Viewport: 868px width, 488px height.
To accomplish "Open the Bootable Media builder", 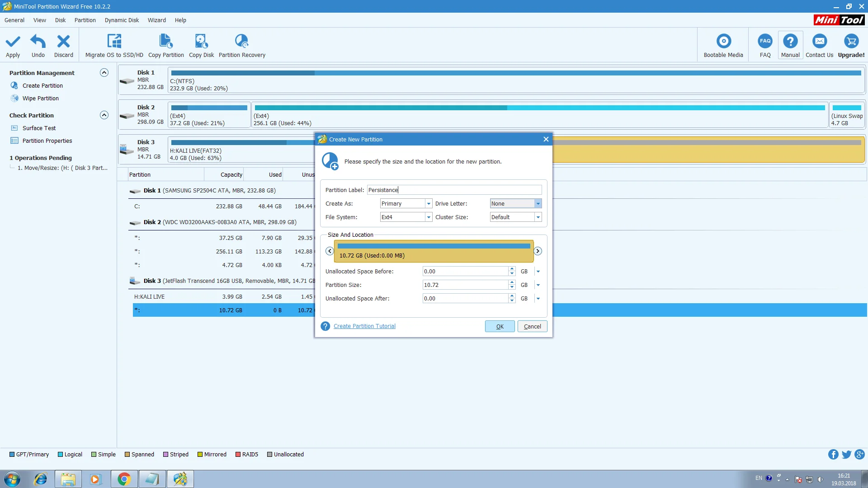I will [x=723, y=42].
